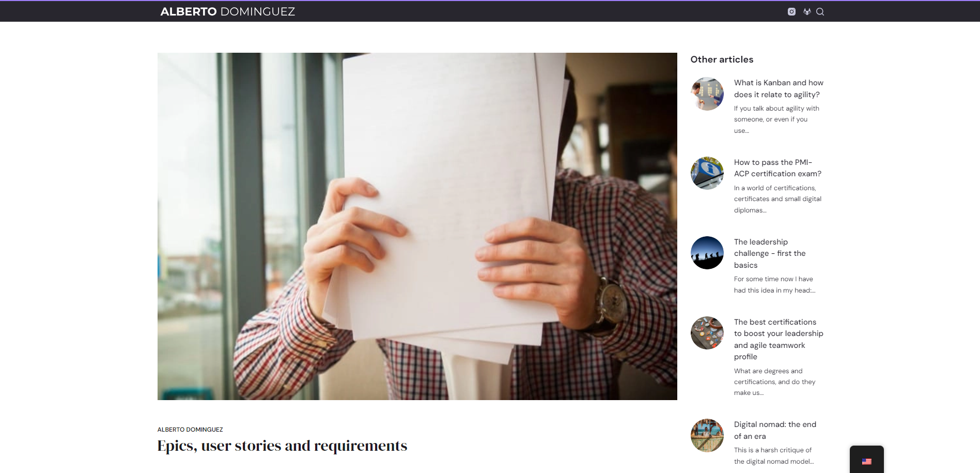
Task: Click the Kanban excerpt 'If you talk about agility'
Action: 776,119
